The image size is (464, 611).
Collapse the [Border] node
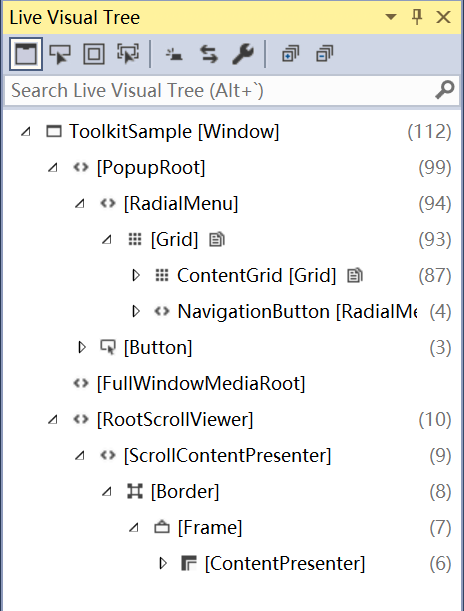(x=106, y=492)
